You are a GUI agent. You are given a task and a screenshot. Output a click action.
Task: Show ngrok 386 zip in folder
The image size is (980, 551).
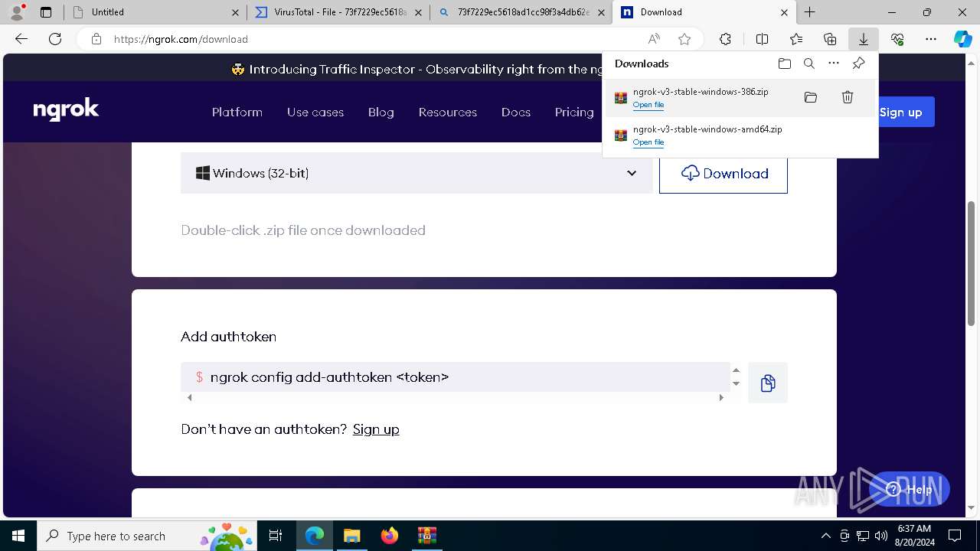(811, 97)
